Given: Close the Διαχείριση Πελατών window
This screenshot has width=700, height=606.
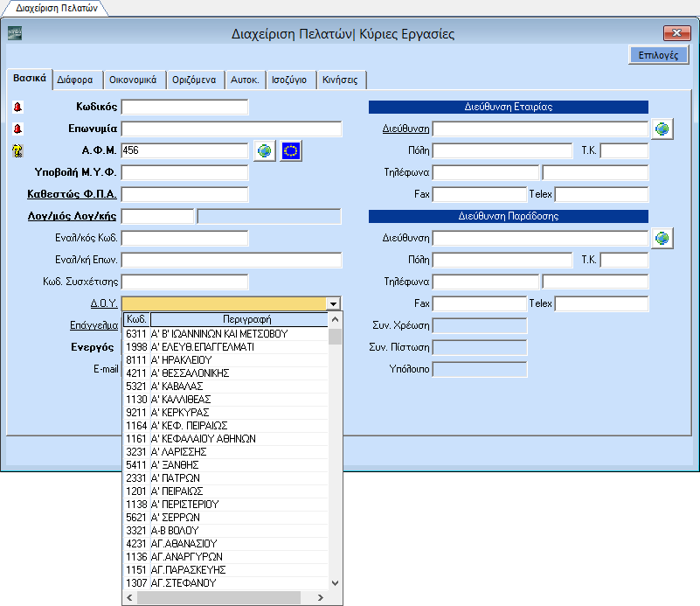Looking at the screenshot, I should (x=676, y=33).
